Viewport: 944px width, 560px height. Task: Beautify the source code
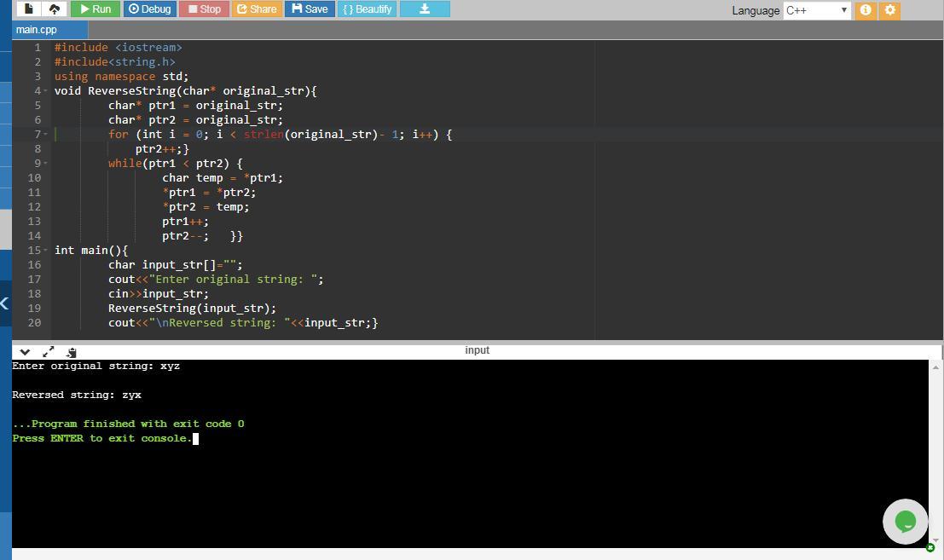pos(367,9)
